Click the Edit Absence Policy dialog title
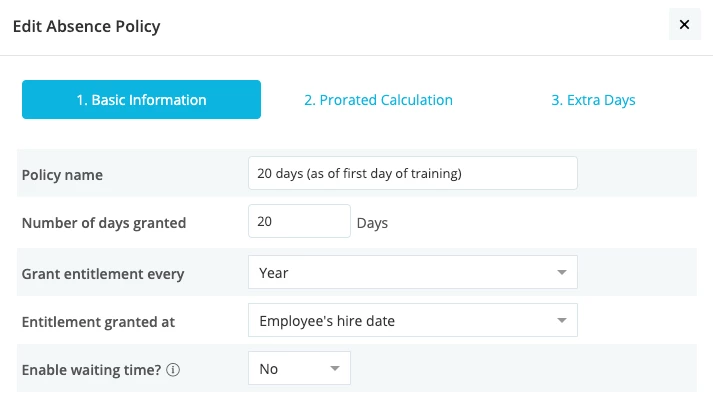This screenshot has height=411, width=713. pos(86,26)
